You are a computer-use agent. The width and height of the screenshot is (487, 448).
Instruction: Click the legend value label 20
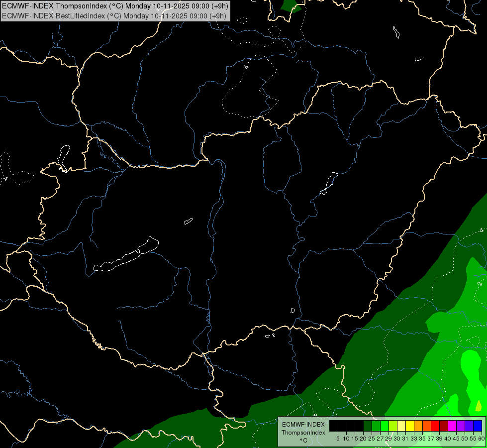[x=363, y=439]
